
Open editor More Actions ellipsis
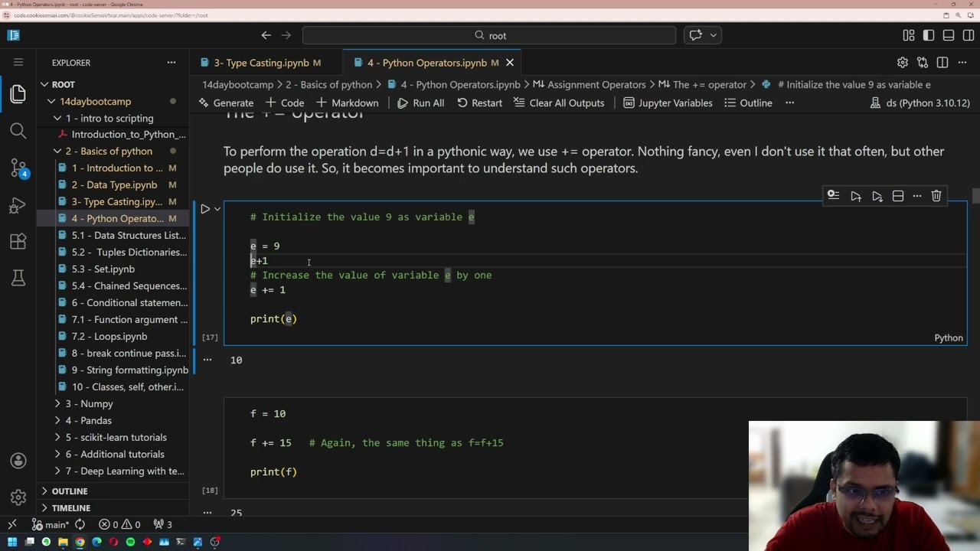[962, 63]
